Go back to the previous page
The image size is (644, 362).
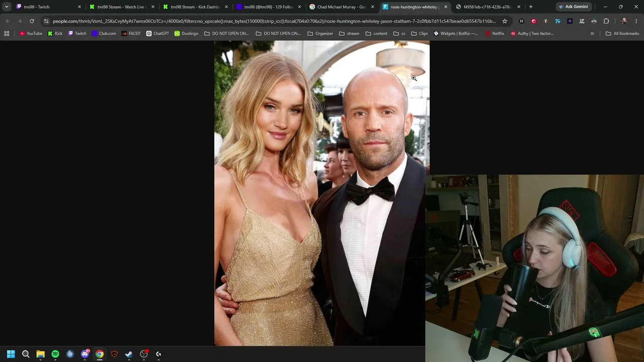pyautogui.click(x=8, y=21)
